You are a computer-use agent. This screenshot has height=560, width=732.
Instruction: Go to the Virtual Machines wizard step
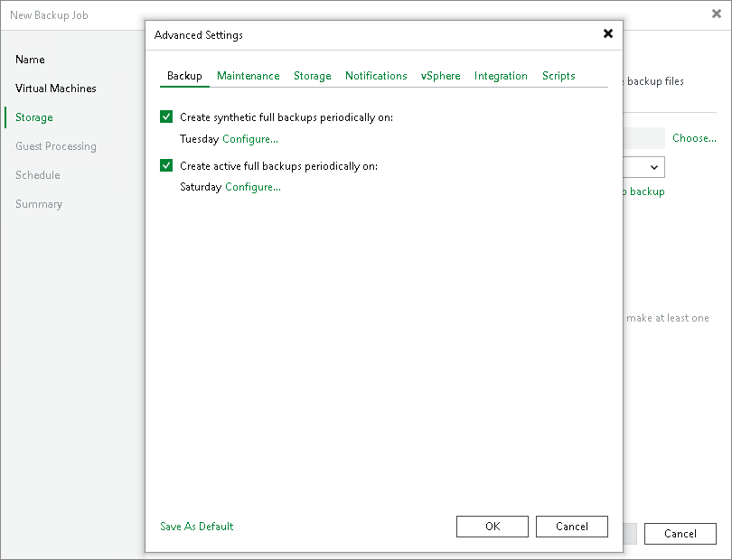tap(55, 89)
